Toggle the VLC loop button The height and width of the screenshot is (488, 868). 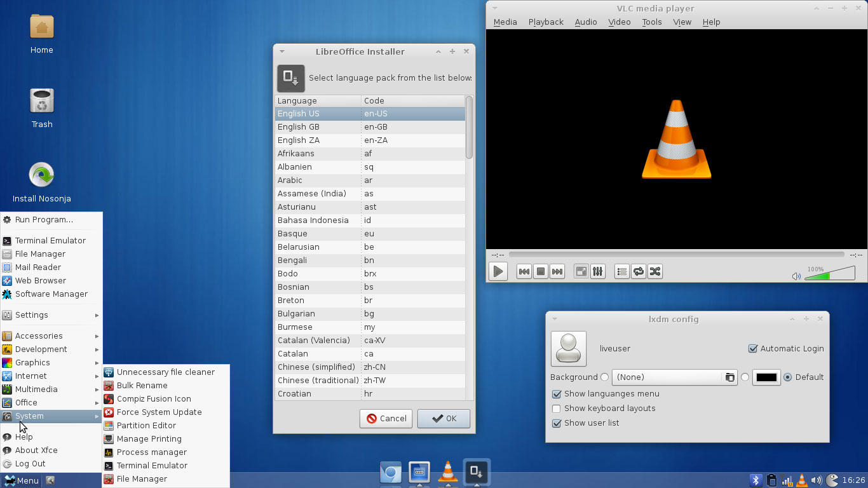click(639, 272)
